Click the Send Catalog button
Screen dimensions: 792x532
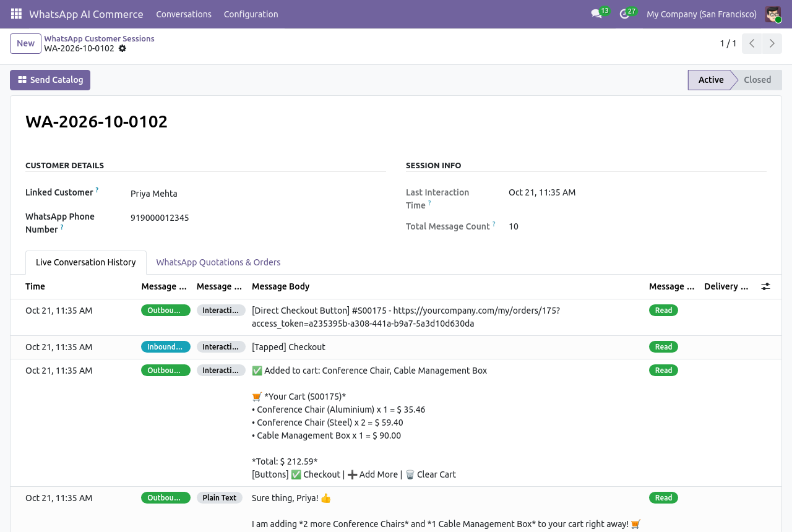point(50,80)
